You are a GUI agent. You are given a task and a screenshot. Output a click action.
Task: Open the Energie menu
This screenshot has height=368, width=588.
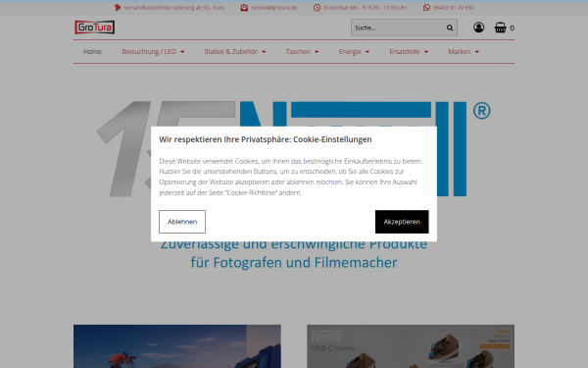pyautogui.click(x=350, y=51)
